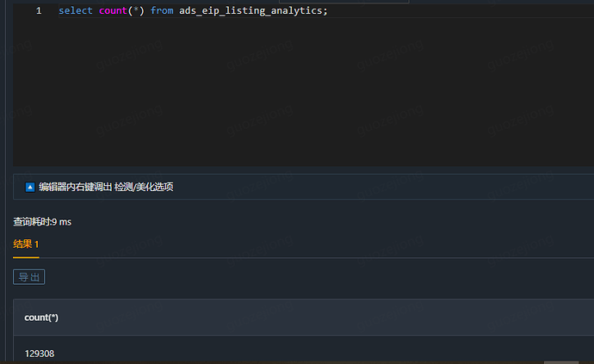Click the blue triangle icon in the tip bar

pos(30,187)
